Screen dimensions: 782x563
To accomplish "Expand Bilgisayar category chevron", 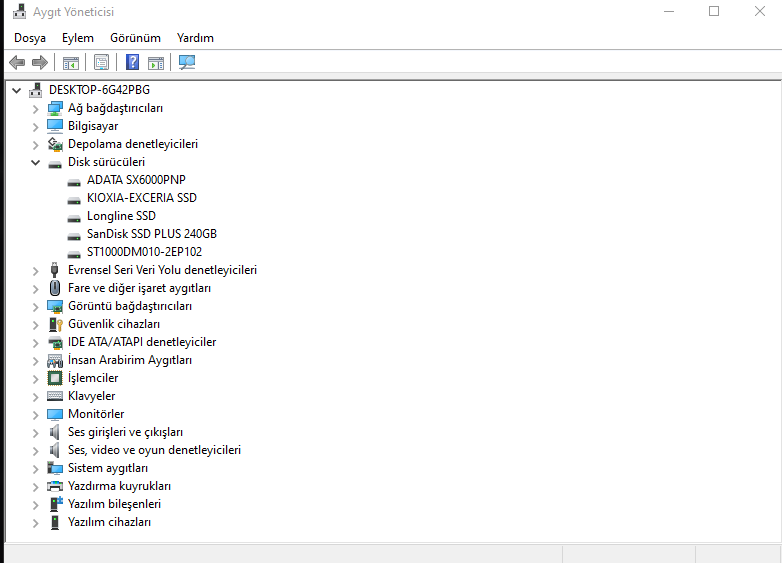I will click(x=35, y=127).
